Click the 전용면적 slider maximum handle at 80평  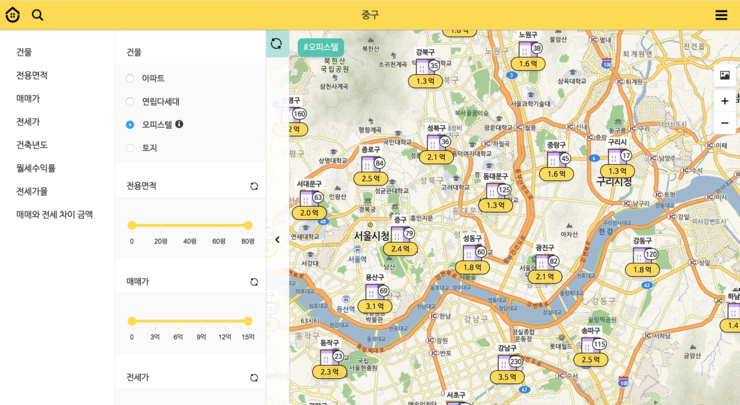[248, 226]
